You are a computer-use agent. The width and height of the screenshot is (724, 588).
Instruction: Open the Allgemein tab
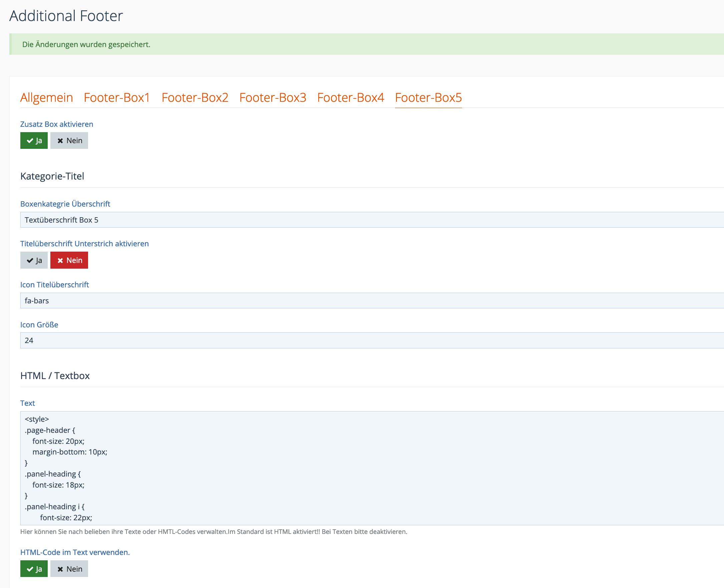pos(46,97)
